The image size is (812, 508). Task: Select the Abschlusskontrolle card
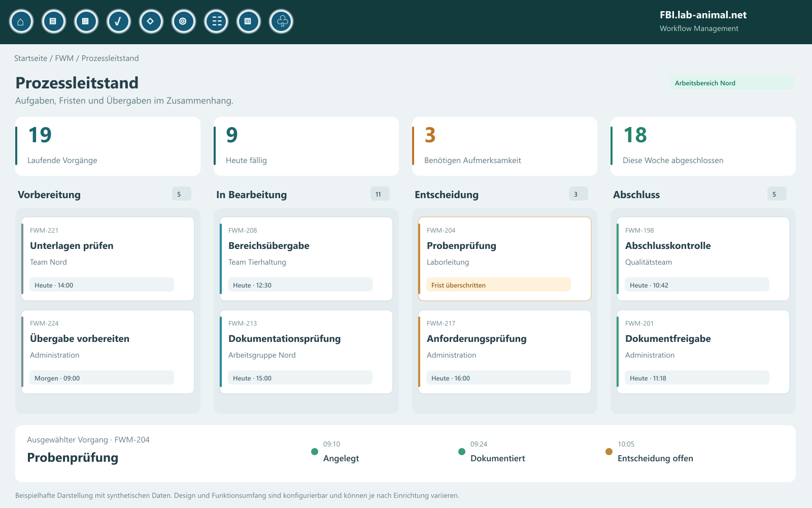pyautogui.click(x=703, y=259)
